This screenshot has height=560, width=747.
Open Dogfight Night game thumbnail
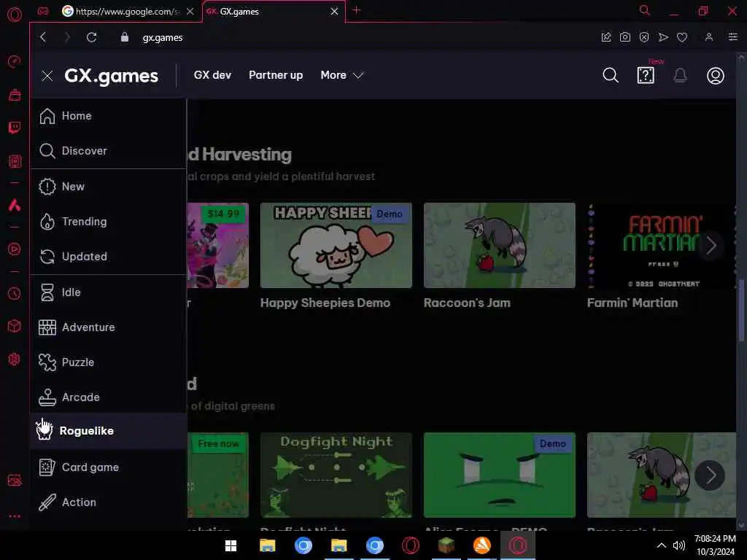click(x=336, y=475)
